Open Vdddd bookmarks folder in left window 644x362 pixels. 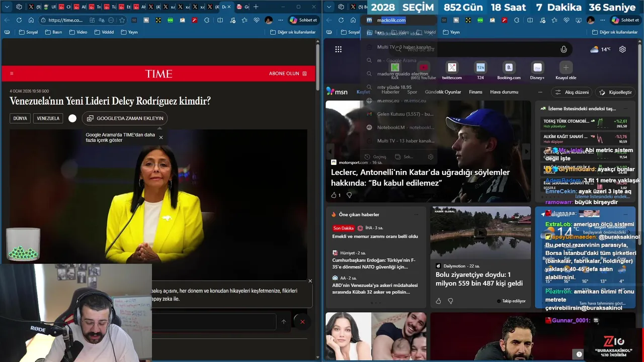[104, 32]
